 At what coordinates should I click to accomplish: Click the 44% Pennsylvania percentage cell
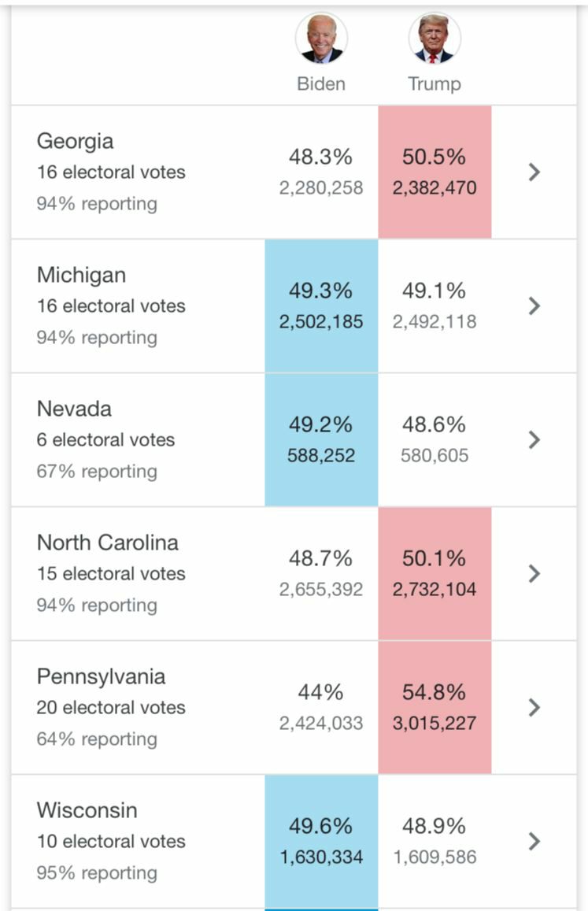(321, 693)
